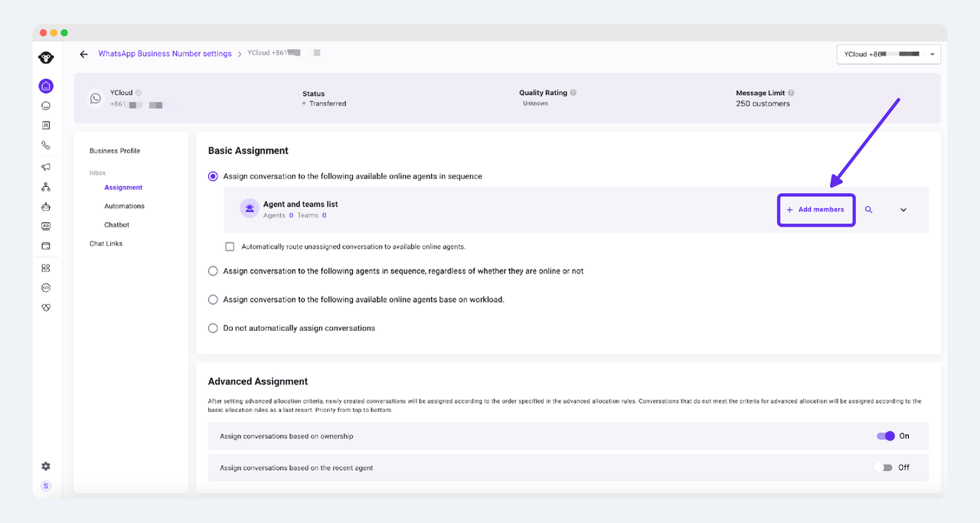Open the megaphone campaigns icon
980x523 pixels.
(46, 167)
